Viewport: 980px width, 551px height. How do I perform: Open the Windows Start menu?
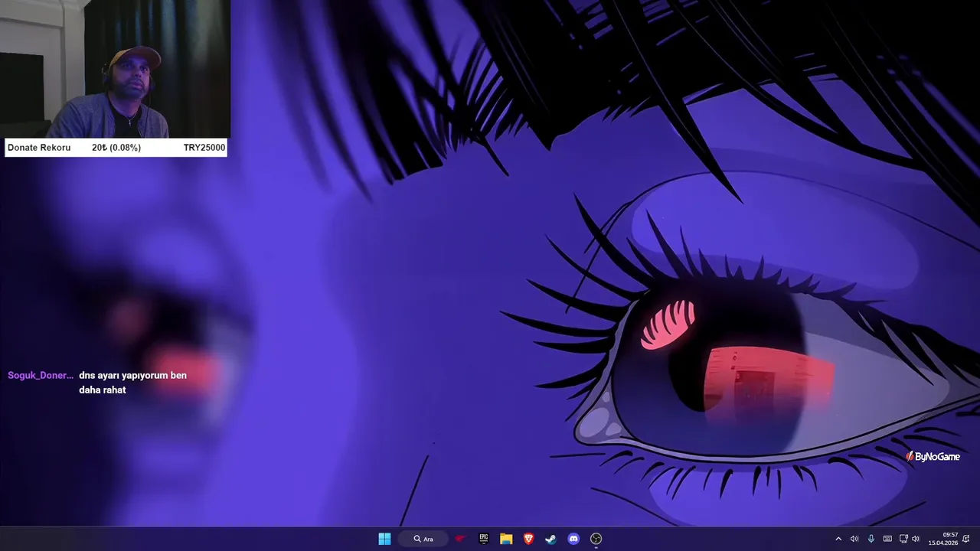(384, 539)
